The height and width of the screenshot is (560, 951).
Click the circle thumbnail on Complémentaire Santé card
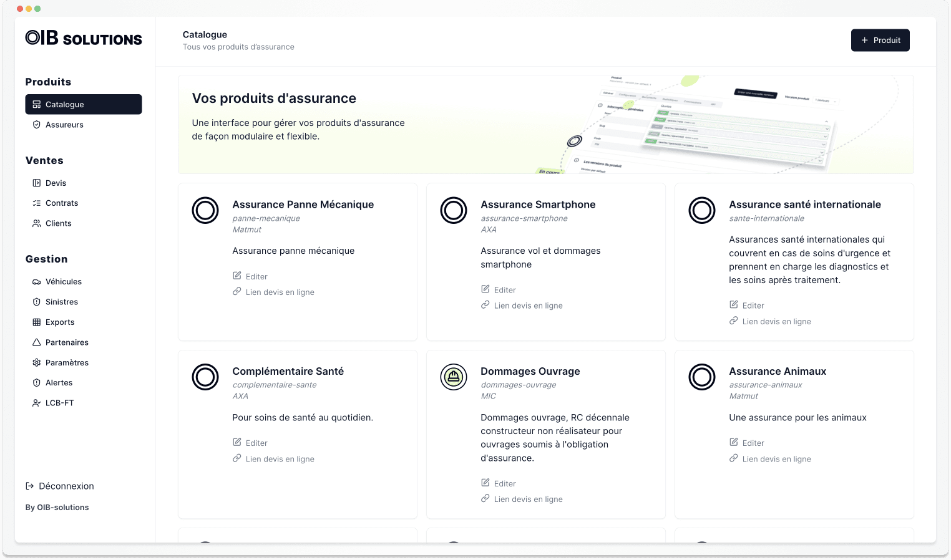pyautogui.click(x=205, y=377)
